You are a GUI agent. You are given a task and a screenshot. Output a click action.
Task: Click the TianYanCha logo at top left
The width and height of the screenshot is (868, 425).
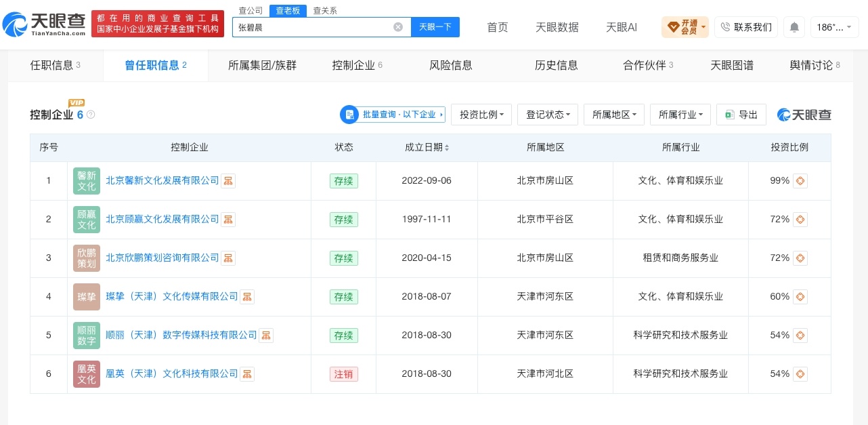click(x=45, y=24)
